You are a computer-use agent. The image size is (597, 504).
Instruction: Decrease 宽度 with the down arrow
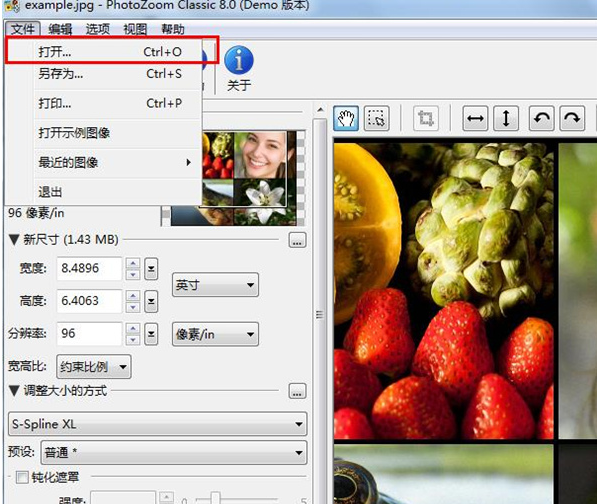coord(133,274)
